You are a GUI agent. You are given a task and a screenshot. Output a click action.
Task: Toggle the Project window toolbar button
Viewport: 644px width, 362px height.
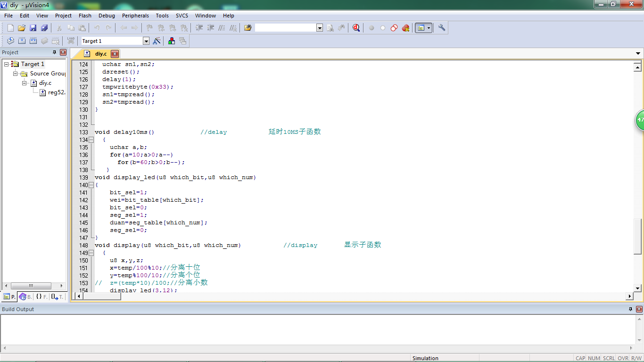(x=421, y=28)
